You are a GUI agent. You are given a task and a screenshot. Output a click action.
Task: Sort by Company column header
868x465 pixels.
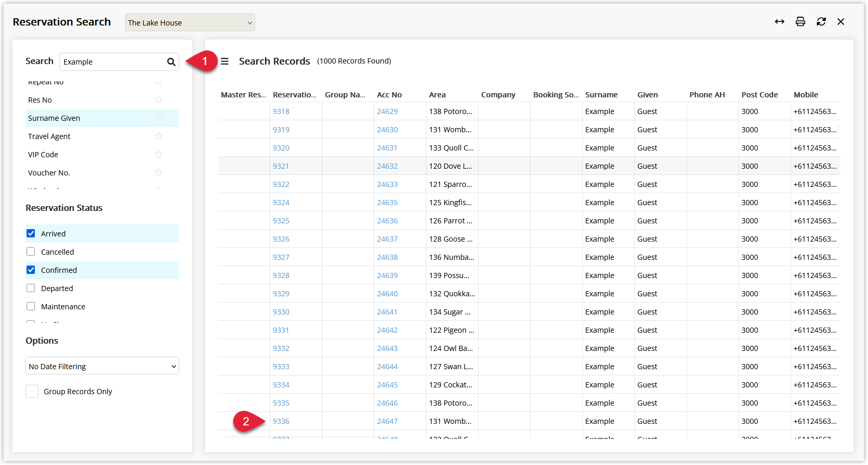point(498,95)
